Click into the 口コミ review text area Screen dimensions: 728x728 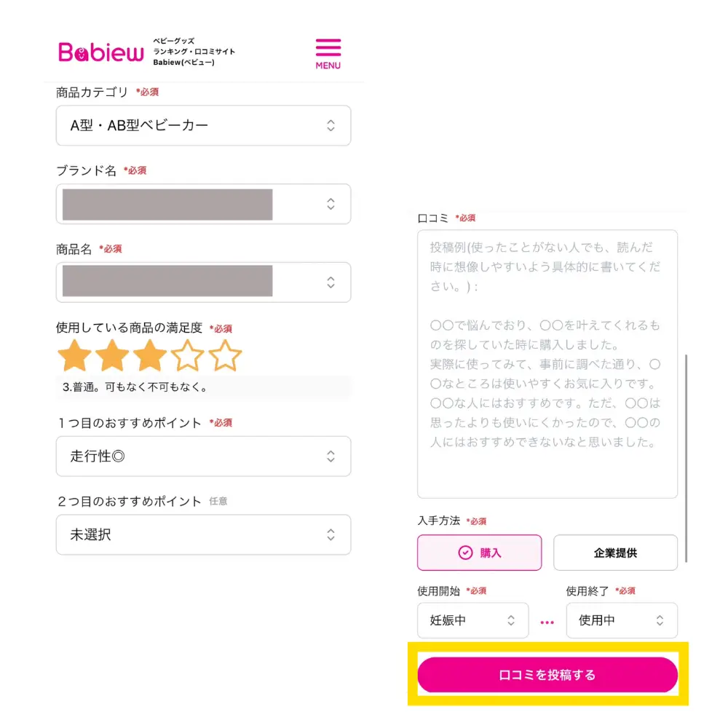pos(547,364)
